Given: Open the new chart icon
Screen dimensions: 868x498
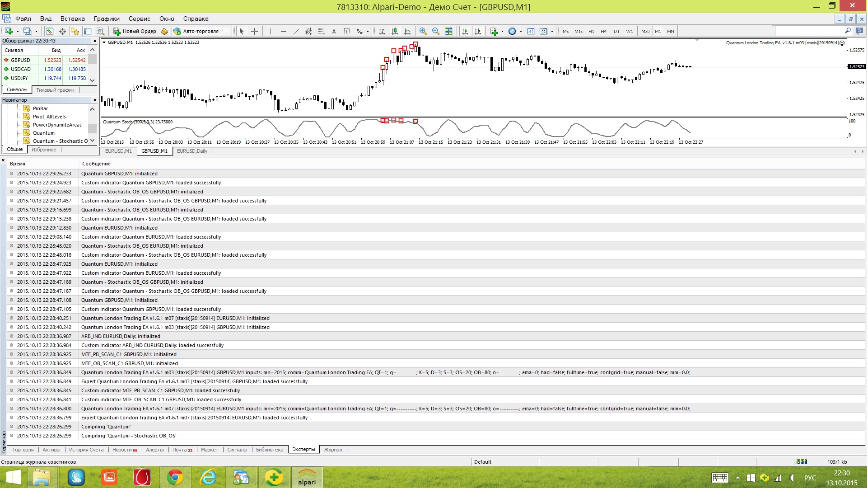Looking at the screenshot, I should coord(9,31).
